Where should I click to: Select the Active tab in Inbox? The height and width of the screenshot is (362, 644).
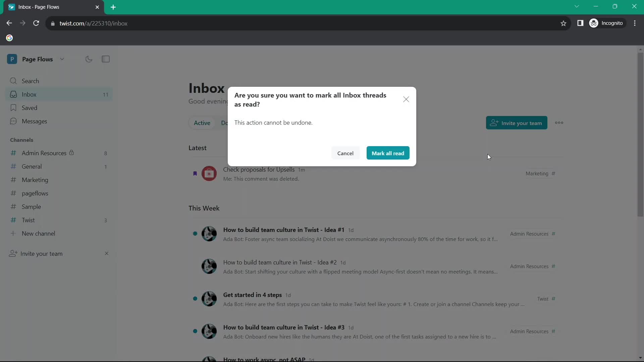pyautogui.click(x=202, y=123)
